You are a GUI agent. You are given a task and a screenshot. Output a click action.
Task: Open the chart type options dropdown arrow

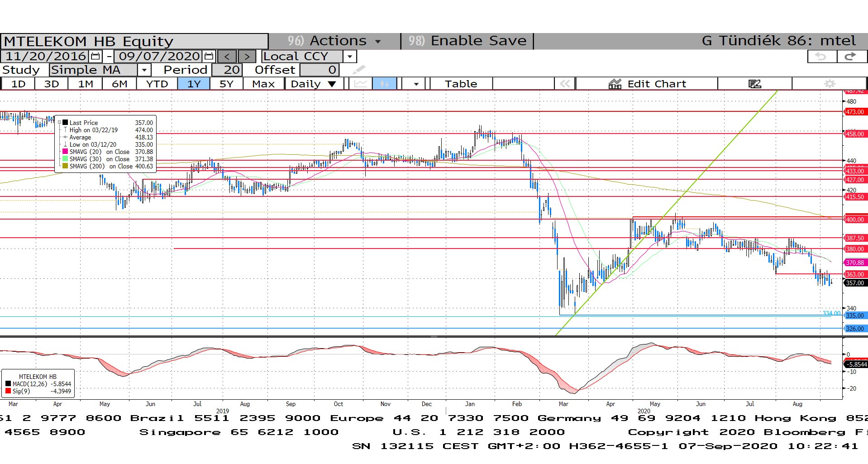415,84
